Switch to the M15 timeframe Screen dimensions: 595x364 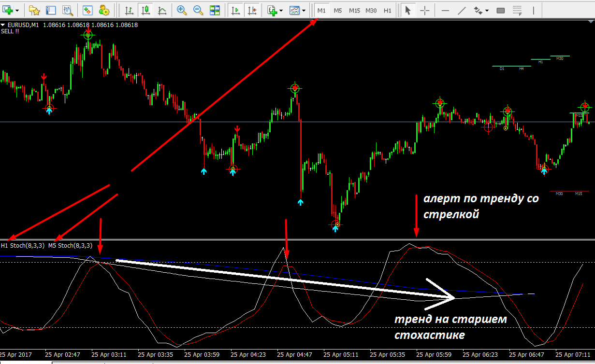[355, 10]
